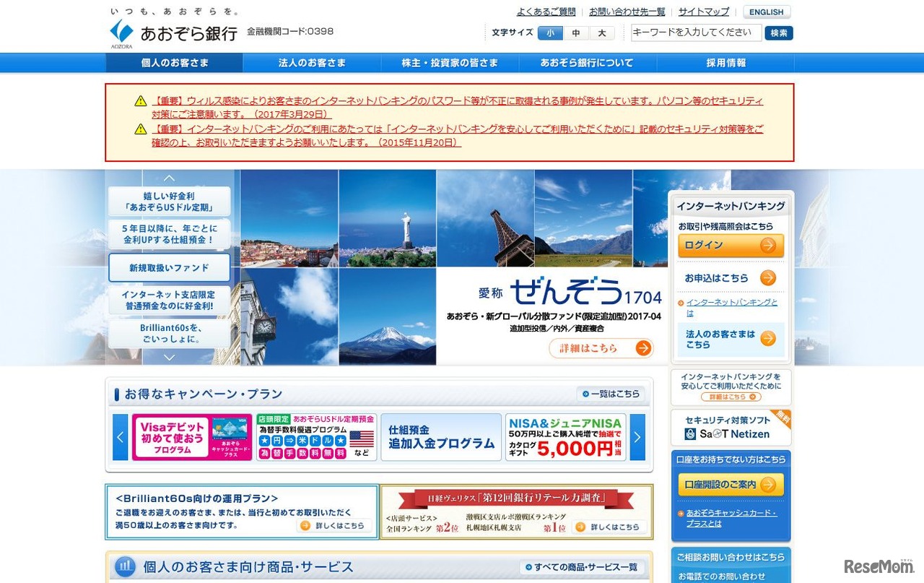Image resolution: width=924 pixels, height=583 pixels.
Task: Go to the あおぞら銀行について tab
Action: tap(588, 63)
